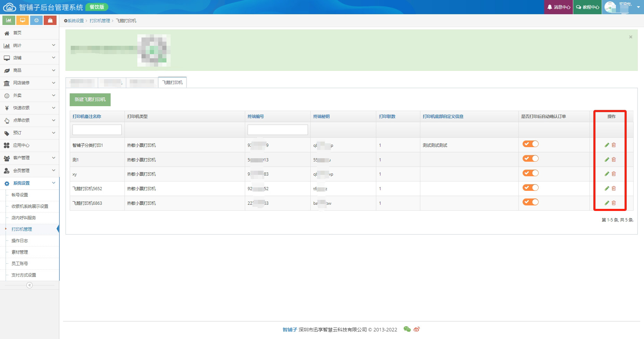Expand the 商品 menu section
The height and width of the screenshot is (339, 644).
point(29,70)
